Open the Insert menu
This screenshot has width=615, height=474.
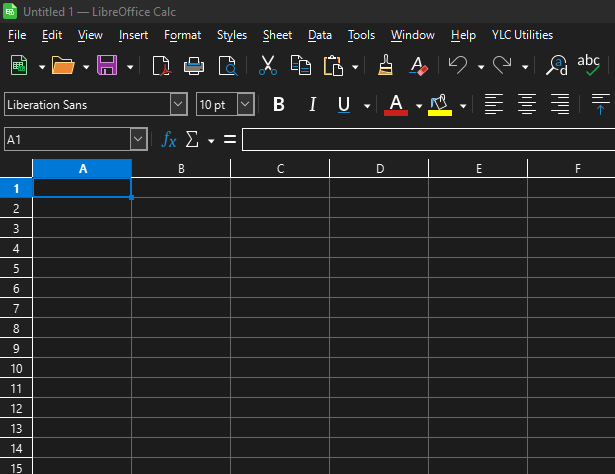point(133,35)
